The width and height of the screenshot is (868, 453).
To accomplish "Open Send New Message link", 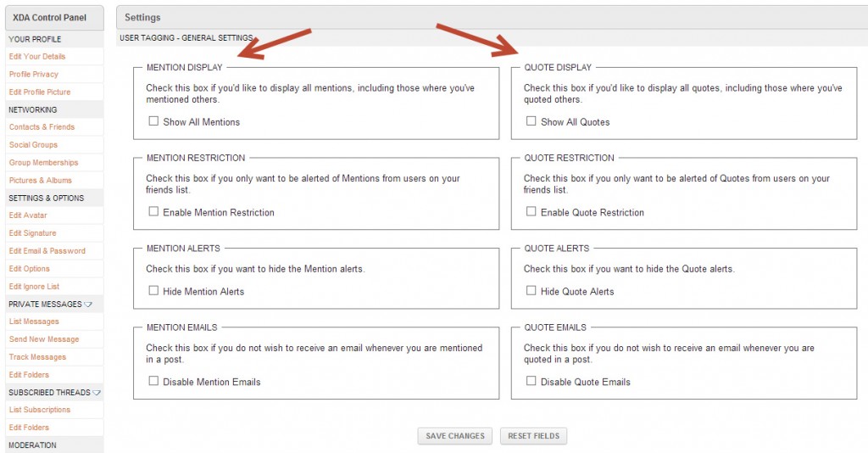I will [44, 339].
